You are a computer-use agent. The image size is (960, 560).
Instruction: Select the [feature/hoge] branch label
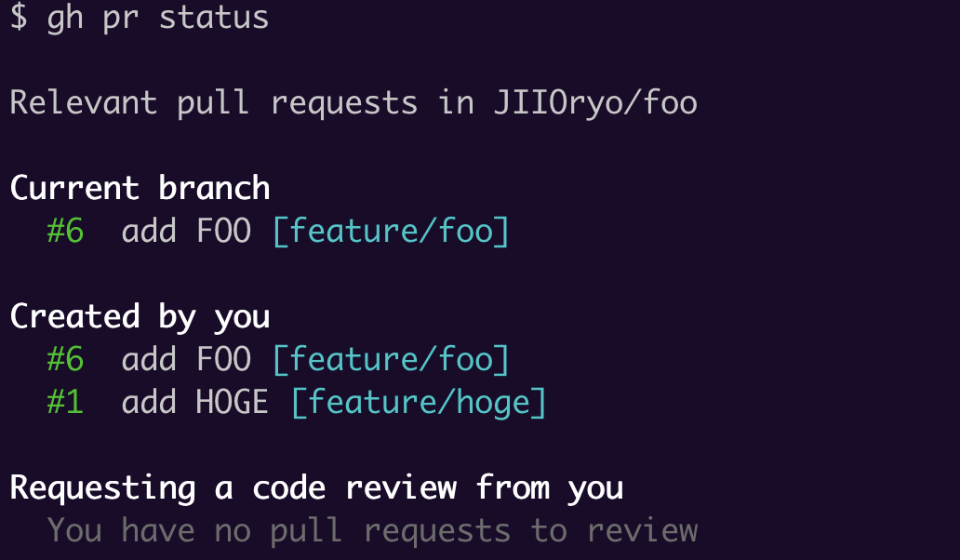pyautogui.click(x=418, y=402)
